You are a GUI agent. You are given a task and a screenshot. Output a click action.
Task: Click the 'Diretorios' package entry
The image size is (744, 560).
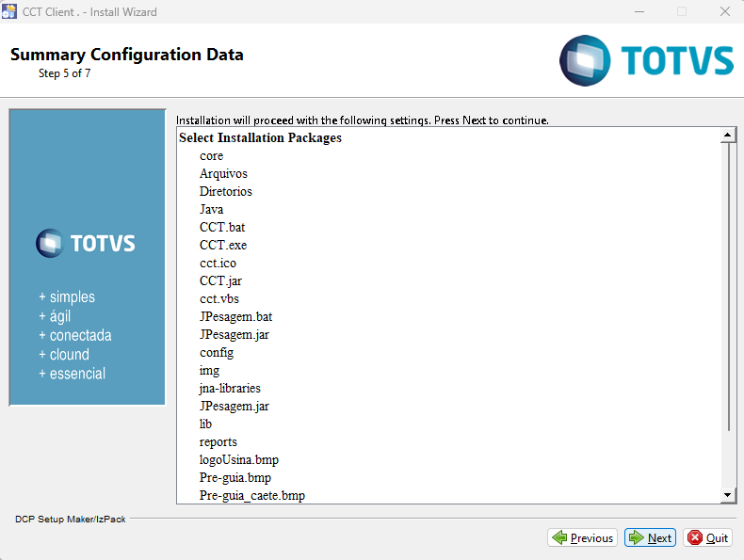(226, 192)
